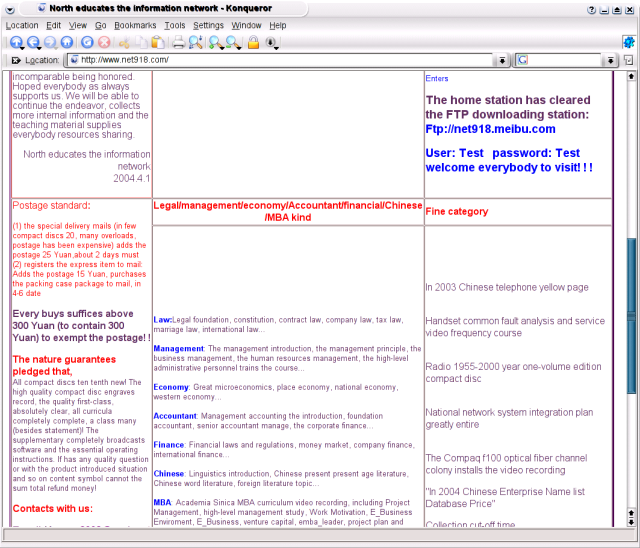Click the 'User: Test password: Test' line
Image resolution: width=640 pixels, height=548 pixels.
[502, 153]
